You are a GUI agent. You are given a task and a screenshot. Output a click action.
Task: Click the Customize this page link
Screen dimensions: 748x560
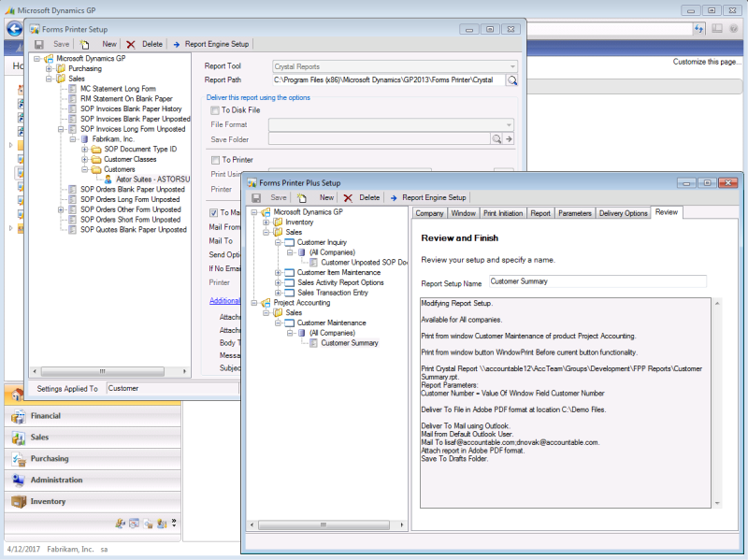tap(709, 62)
